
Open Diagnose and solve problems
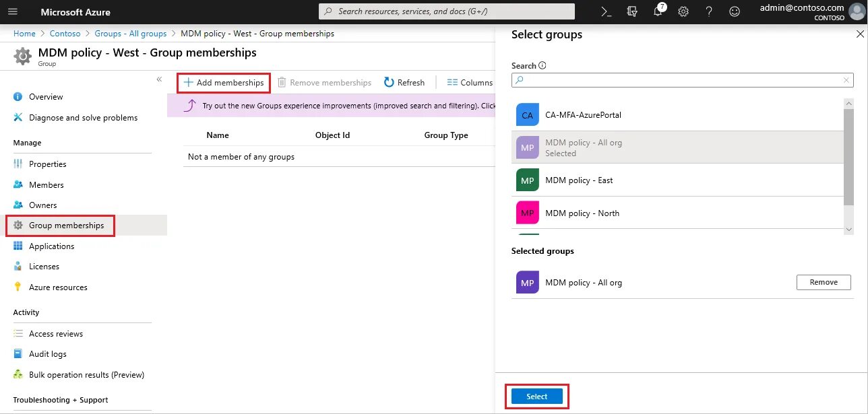tap(83, 118)
